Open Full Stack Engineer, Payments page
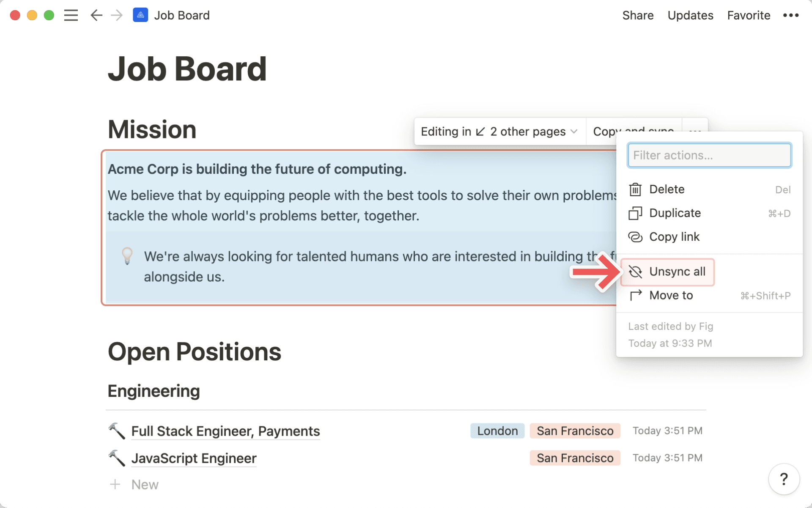Screen dimensions: 812x508 (225, 431)
